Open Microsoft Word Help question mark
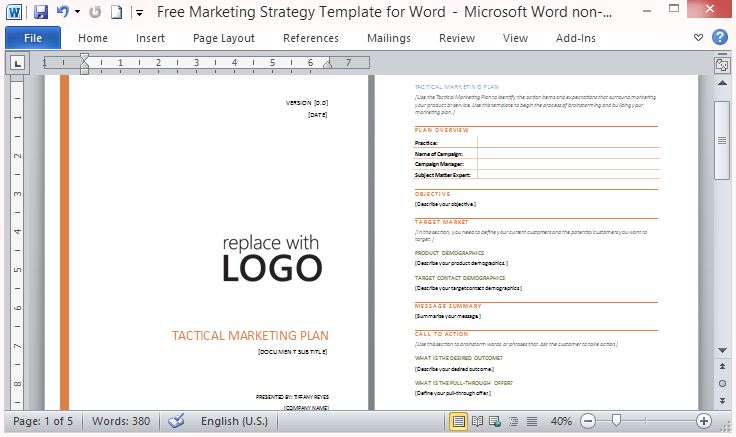 coord(719,38)
